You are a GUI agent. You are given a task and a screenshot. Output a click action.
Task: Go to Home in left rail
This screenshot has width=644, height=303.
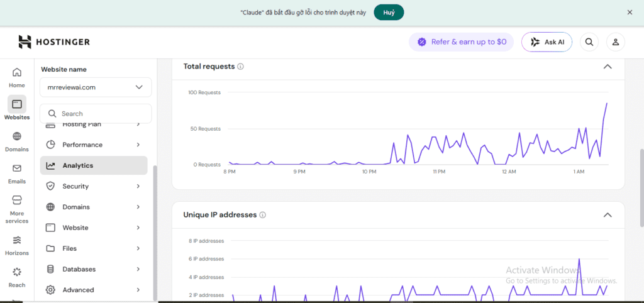pos(17,78)
